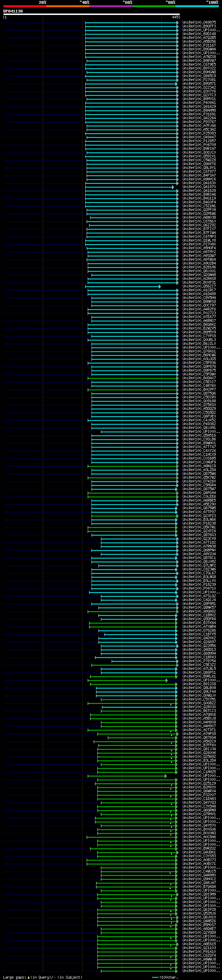
Task: Click the UniRef100_A9V2U4 label
Action: 199,554
